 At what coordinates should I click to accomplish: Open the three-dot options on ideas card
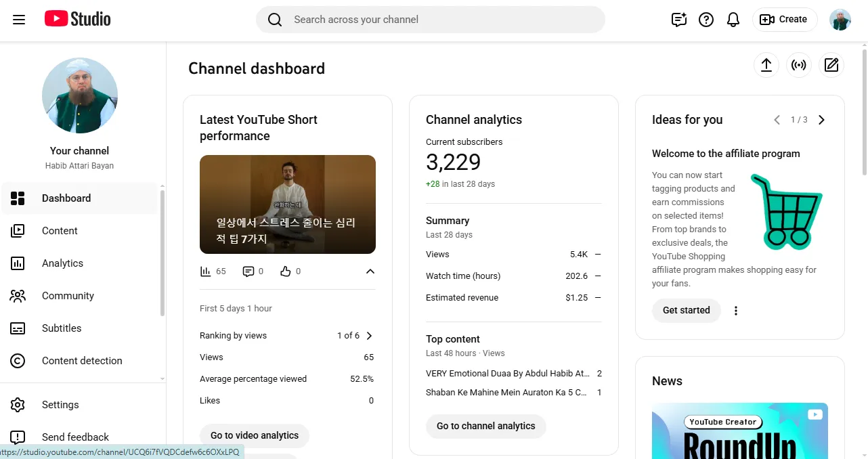coord(736,311)
